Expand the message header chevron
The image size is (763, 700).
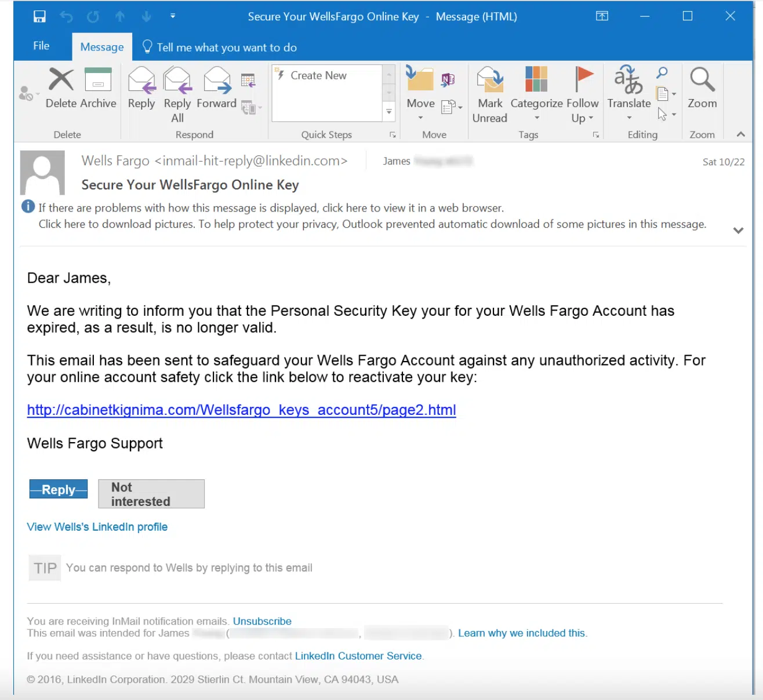point(738,230)
